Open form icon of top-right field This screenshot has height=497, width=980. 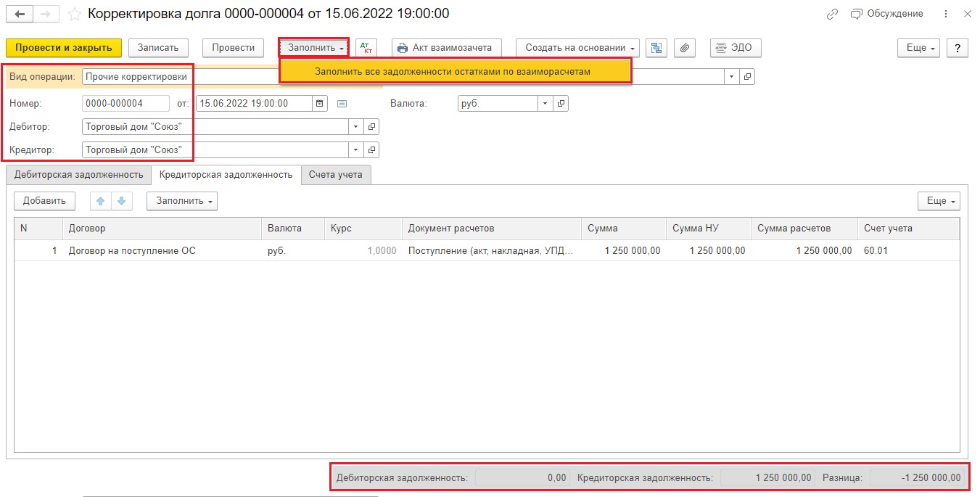(747, 76)
